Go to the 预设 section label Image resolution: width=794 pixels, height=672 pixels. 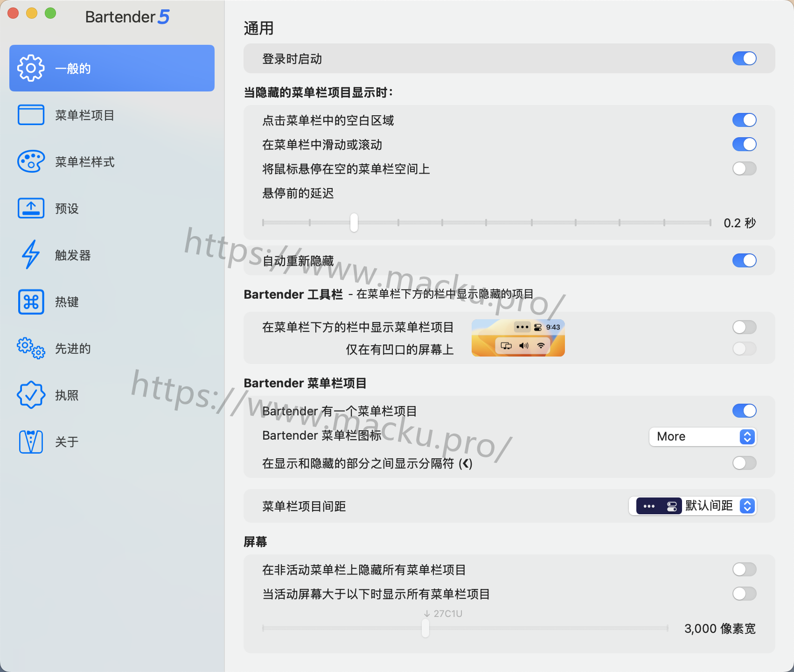pyautogui.click(x=67, y=209)
